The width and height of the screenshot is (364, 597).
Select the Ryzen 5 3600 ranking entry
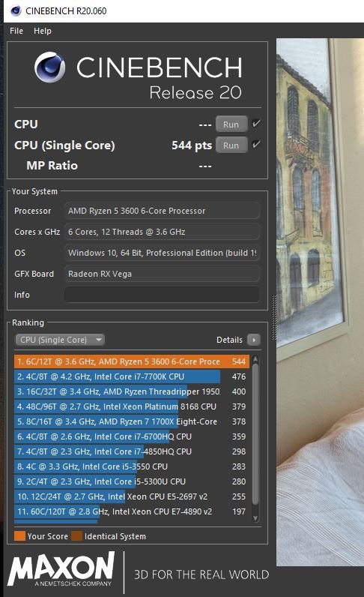click(x=132, y=361)
